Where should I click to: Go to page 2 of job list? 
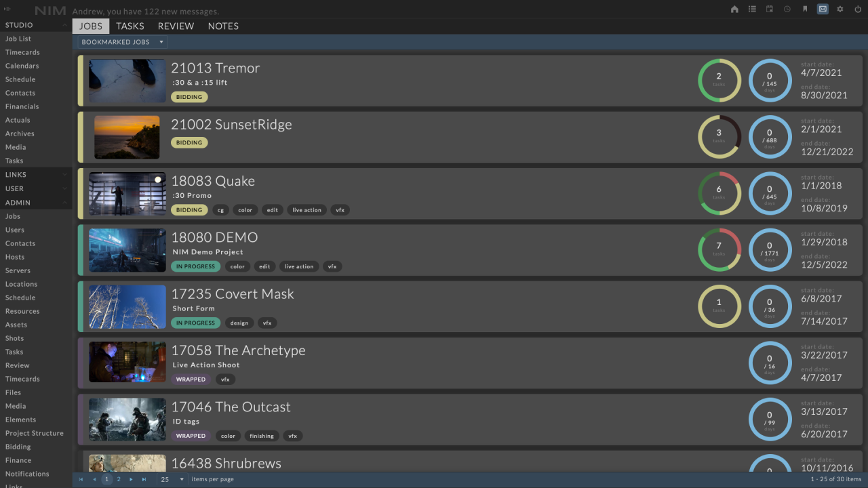119,479
